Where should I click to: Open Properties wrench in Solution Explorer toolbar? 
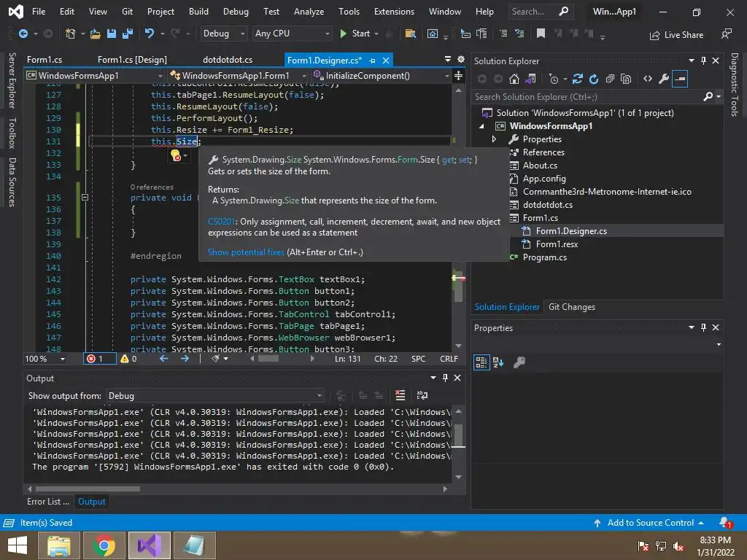(x=664, y=79)
